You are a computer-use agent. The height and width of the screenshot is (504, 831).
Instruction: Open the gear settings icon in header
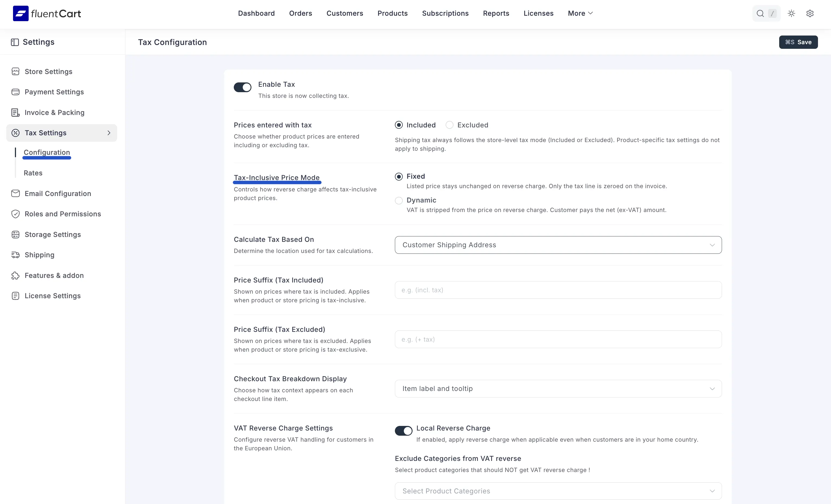coord(810,14)
